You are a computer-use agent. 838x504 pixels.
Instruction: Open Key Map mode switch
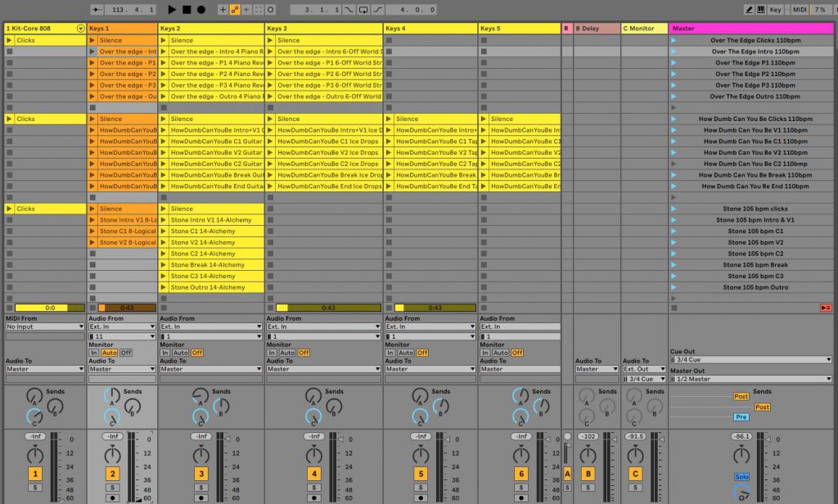pos(776,10)
